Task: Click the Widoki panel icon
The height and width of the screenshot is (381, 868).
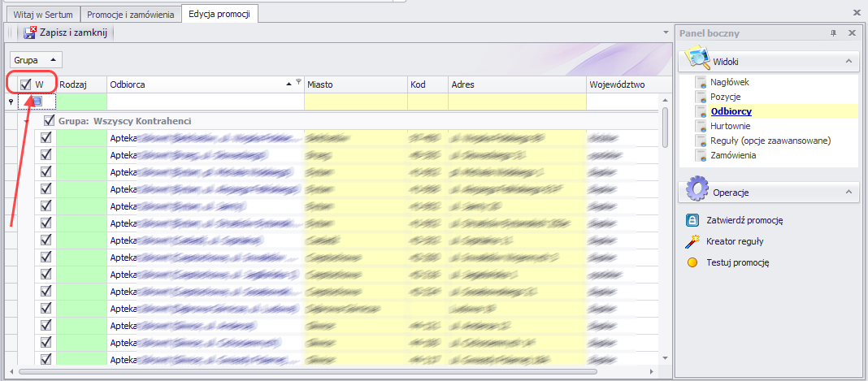Action: 698,60
